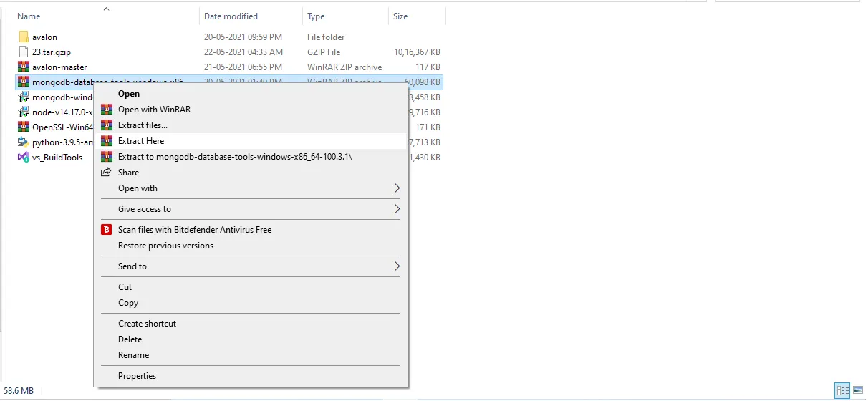Expand the Send to submenu arrow
The image size is (868, 401).
(397, 266)
